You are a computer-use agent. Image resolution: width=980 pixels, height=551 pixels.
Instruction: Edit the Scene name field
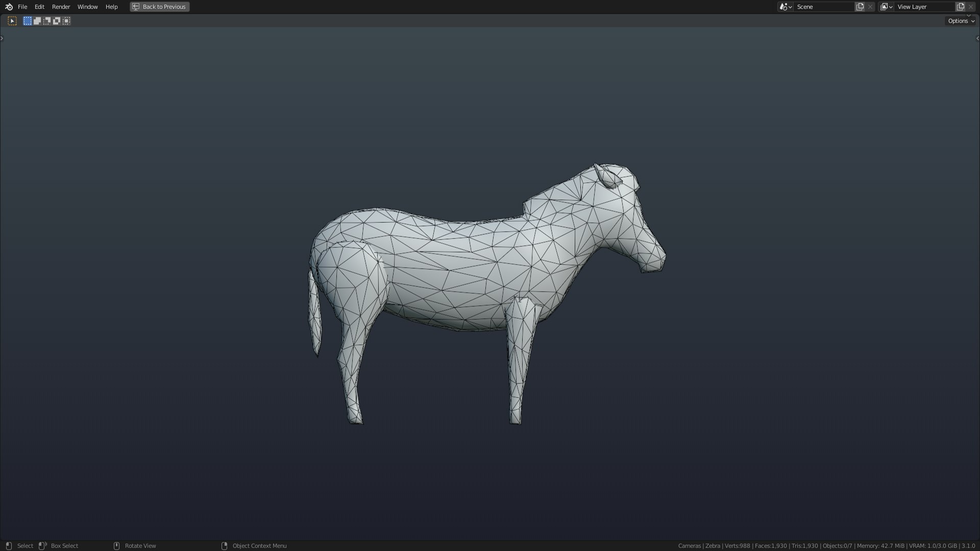824,7
